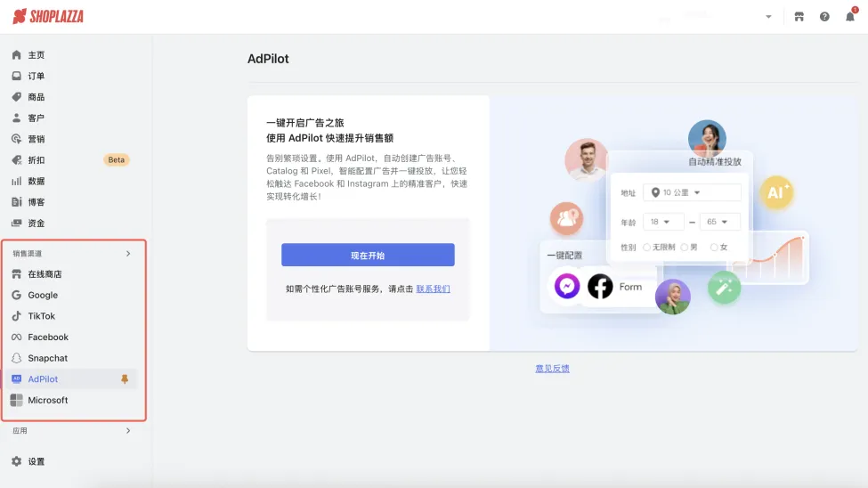Click the 现在开始 start now button

pyautogui.click(x=368, y=255)
